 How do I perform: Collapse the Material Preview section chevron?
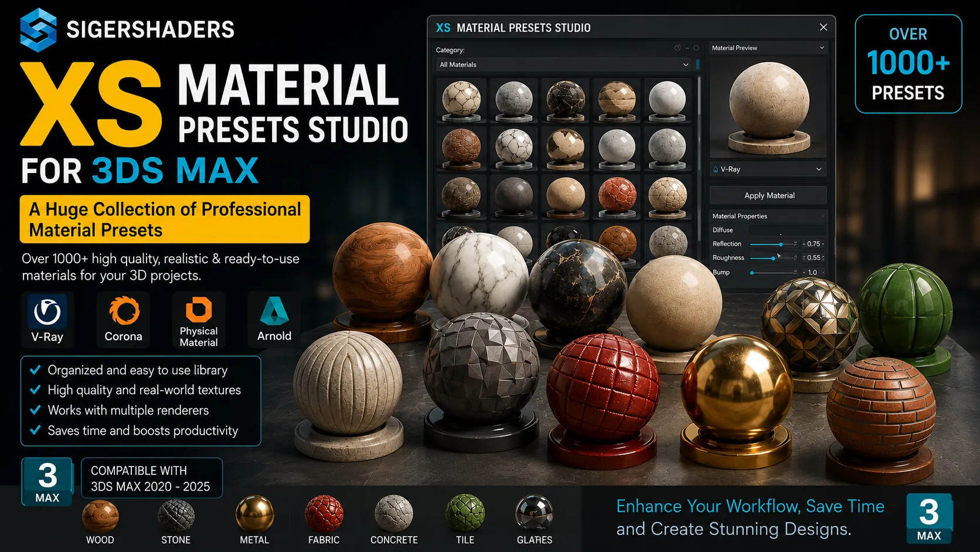pos(822,48)
